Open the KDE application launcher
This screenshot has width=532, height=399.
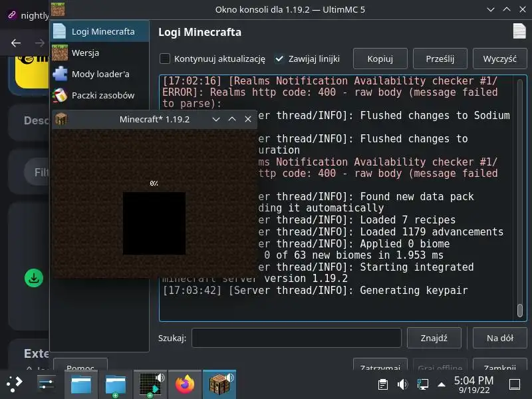14,384
